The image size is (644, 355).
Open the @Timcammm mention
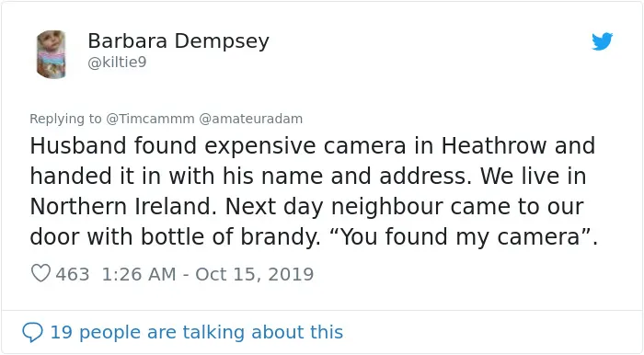(150, 119)
